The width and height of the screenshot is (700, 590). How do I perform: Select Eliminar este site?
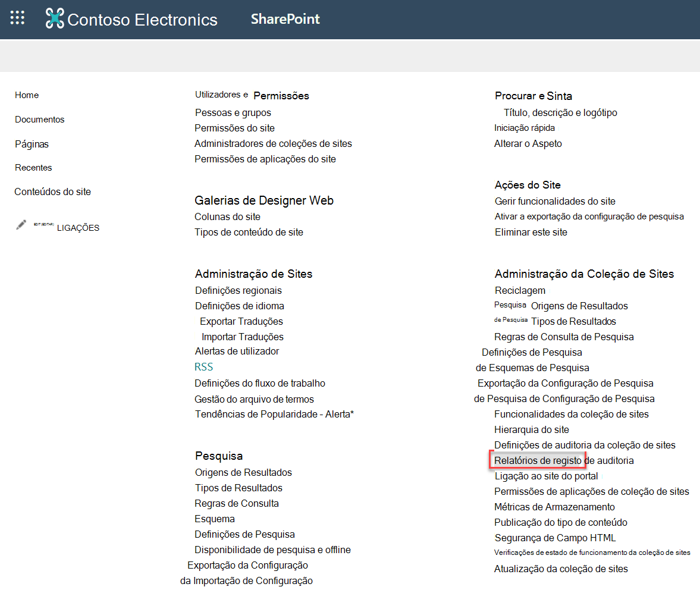531,232
